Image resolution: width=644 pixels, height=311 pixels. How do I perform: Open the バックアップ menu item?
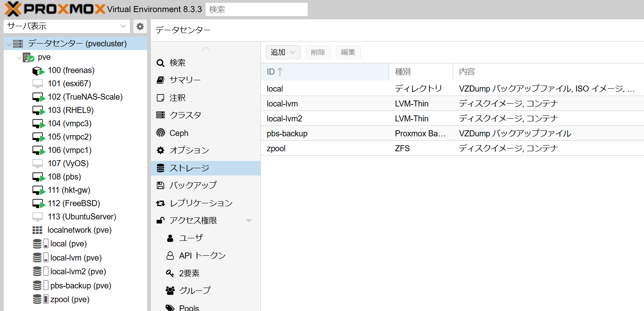[206, 186]
